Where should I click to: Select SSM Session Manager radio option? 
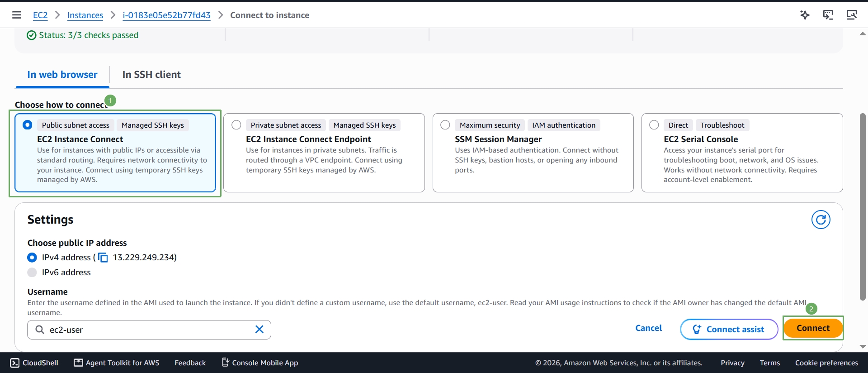click(x=445, y=125)
